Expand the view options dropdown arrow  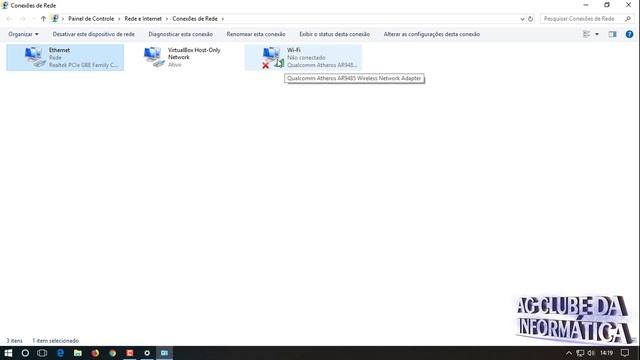(597, 34)
